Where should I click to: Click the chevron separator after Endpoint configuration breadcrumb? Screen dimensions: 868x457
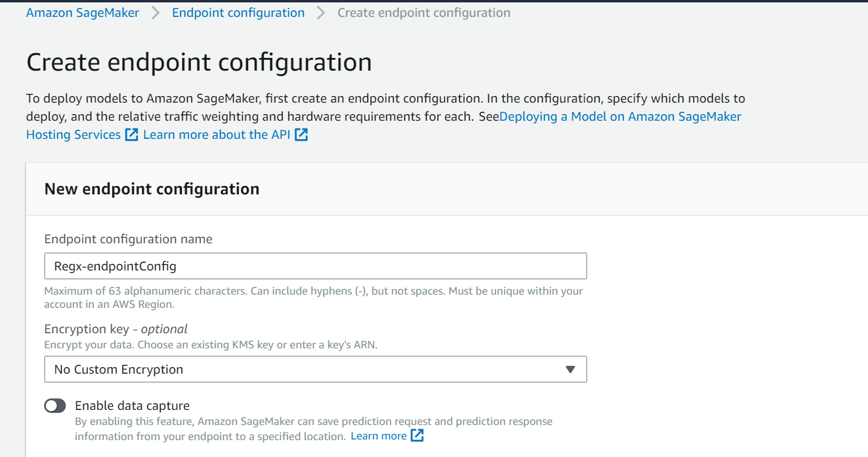(x=321, y=13)
